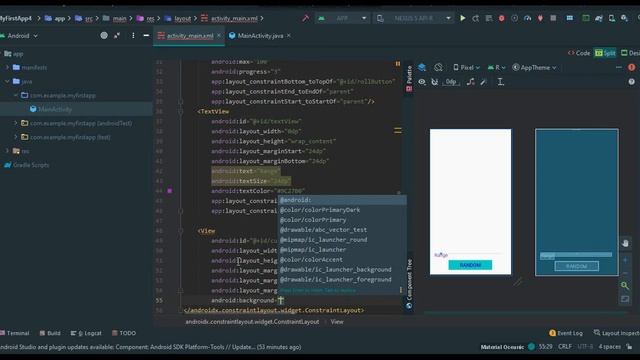Click the RANDOM button in design preview

(x=470, y=265)
